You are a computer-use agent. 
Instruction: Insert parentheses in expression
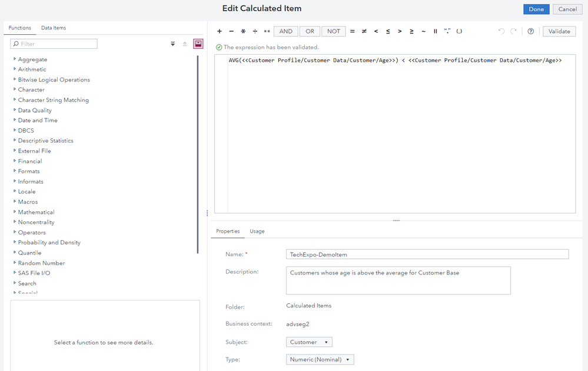click(x=459, y=32)
